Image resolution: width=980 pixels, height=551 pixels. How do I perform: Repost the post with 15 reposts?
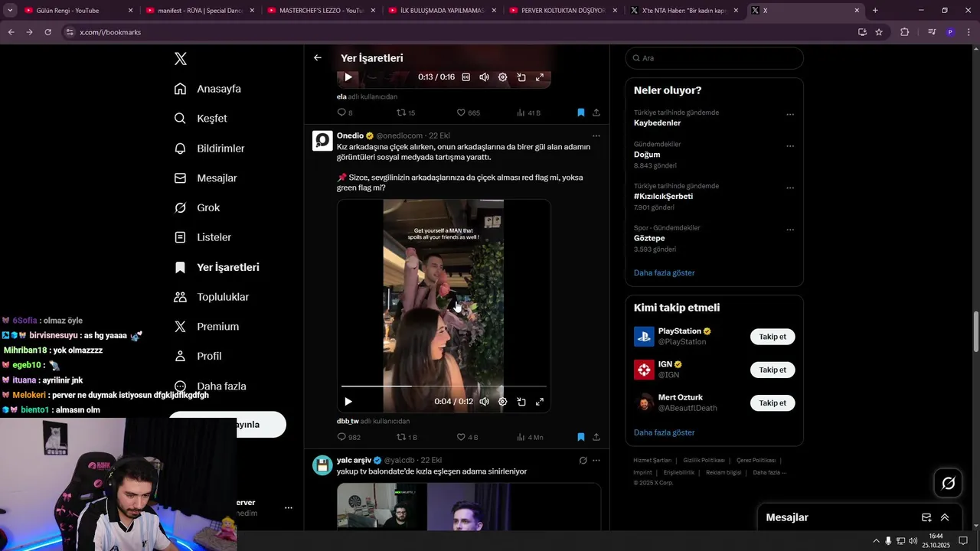point(406,112)
